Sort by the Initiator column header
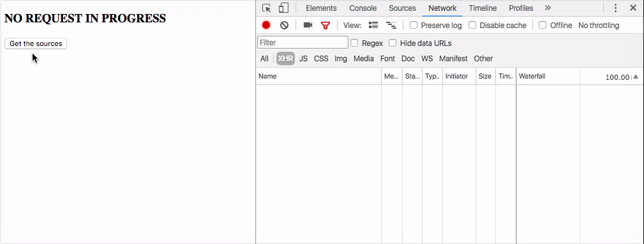This screenshot has height=244, width=644. tap(459, 77)
